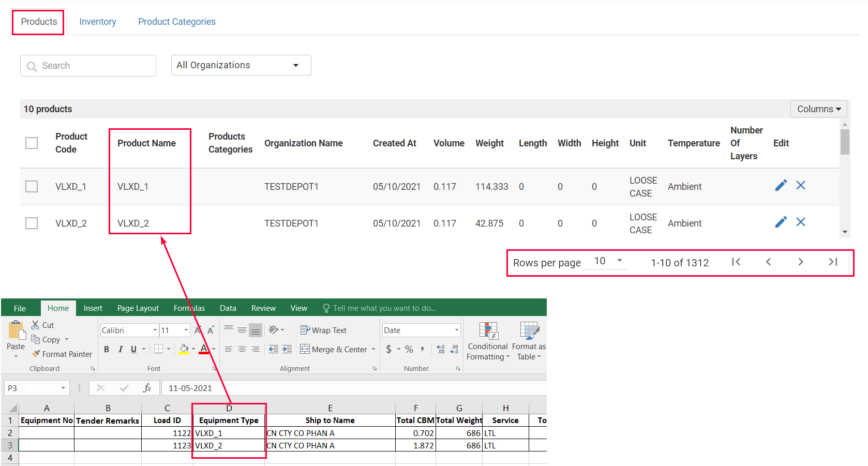
Task: Click the Merge & Center button
Action: pyautogui.click(x=334, y=349)
